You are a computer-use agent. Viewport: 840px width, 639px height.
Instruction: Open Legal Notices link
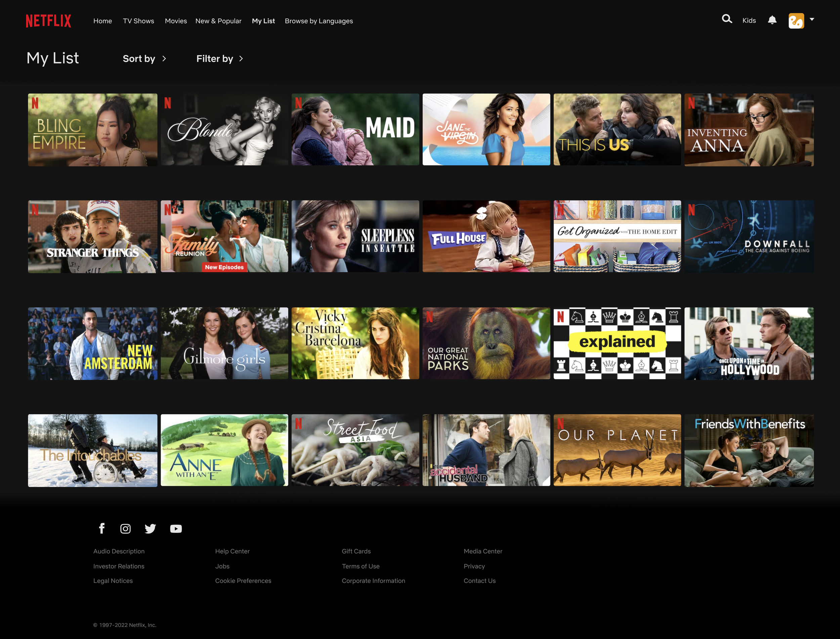tap(113, 581)
